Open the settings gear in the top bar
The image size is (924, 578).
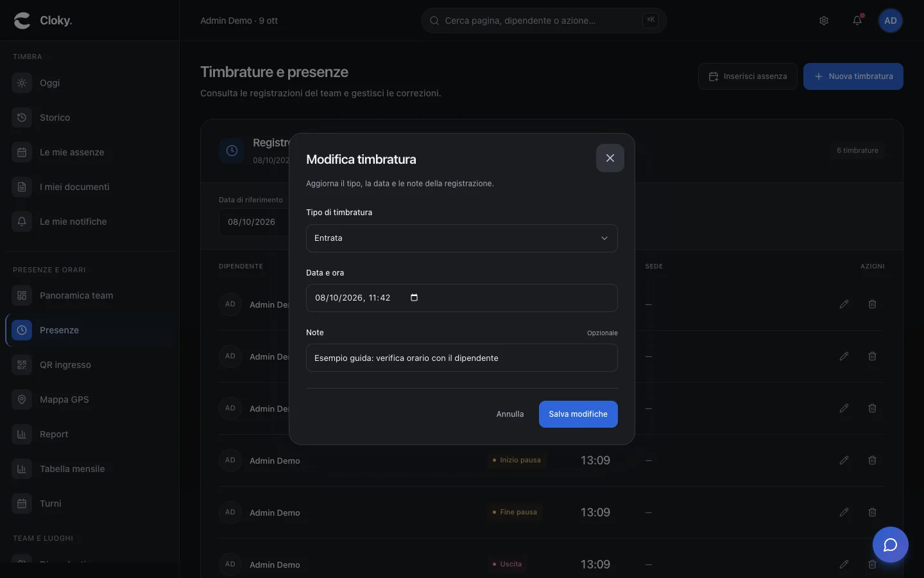coord(824,21)
